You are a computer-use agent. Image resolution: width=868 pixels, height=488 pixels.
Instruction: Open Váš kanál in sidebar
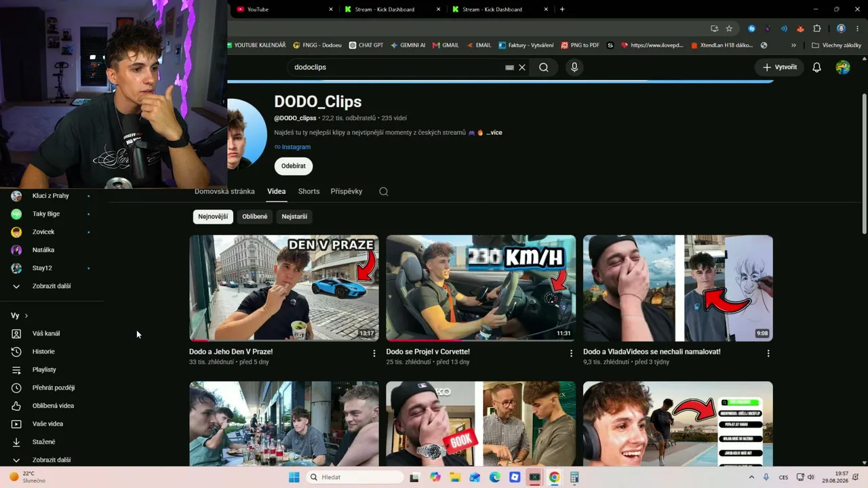tap(46, 333)
